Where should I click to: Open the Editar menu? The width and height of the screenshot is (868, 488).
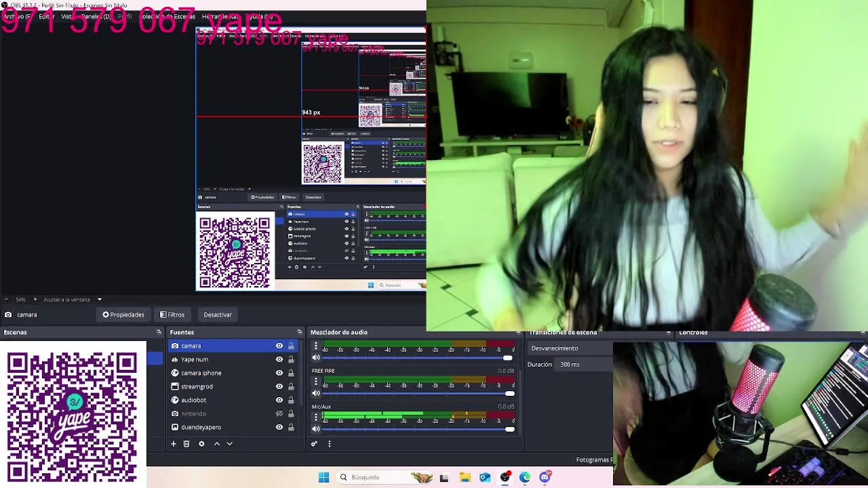coord(46,16)
